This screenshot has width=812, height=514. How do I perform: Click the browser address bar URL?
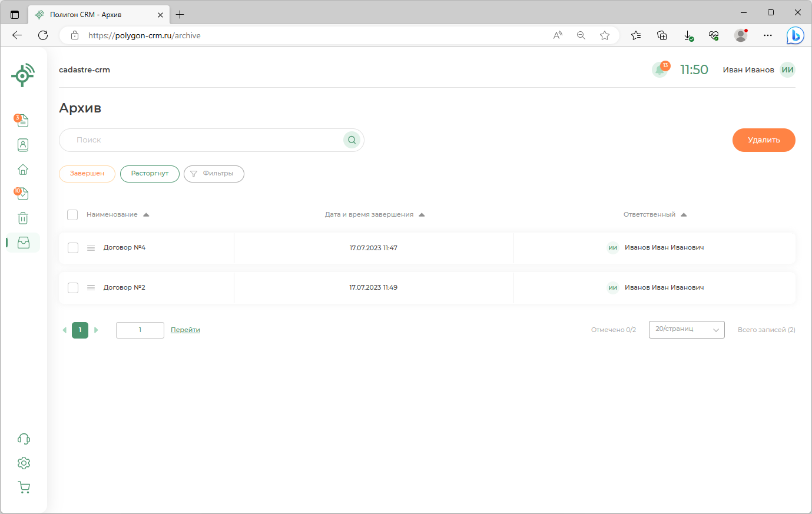tap(144, 35)
